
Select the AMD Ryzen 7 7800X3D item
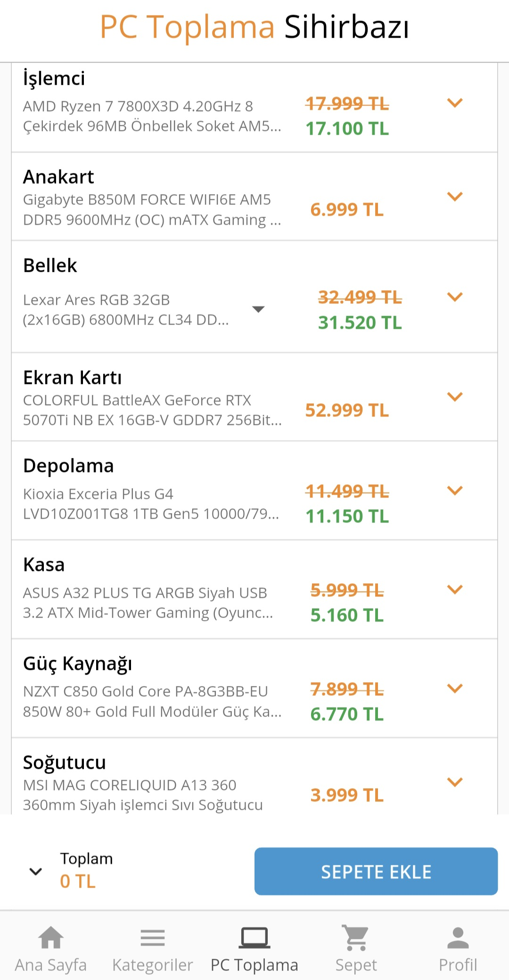pyautogui.click(x=152, y=116)
